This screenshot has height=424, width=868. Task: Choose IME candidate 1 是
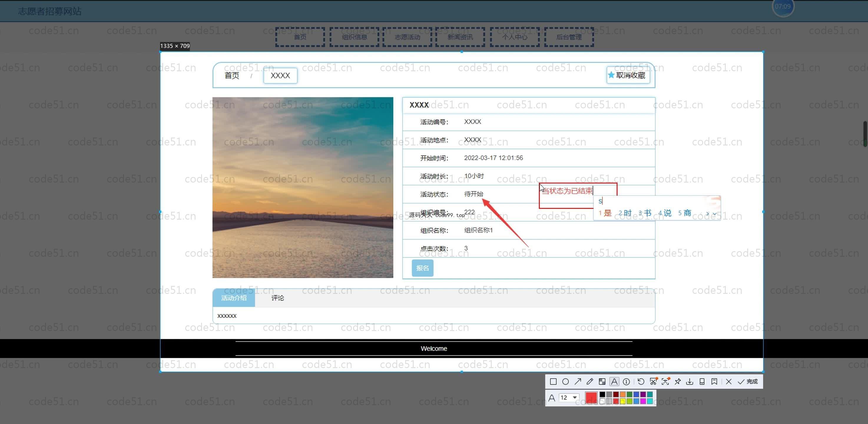(x=605, y=213)
